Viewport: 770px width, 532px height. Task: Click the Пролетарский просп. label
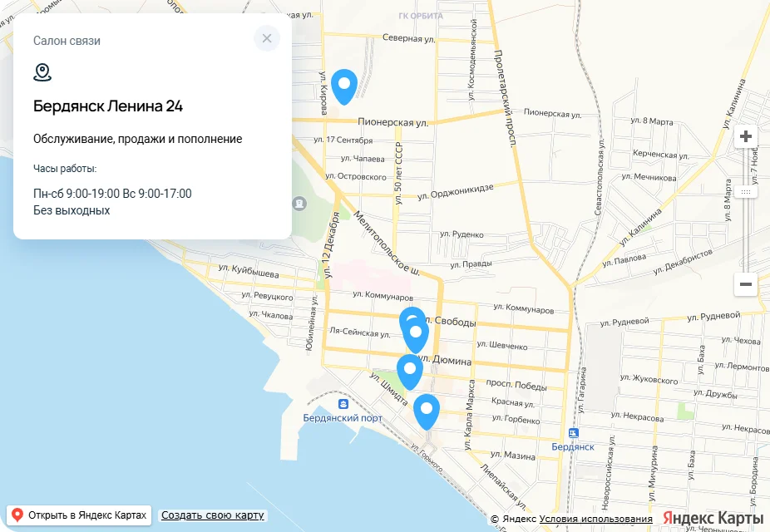506,98
